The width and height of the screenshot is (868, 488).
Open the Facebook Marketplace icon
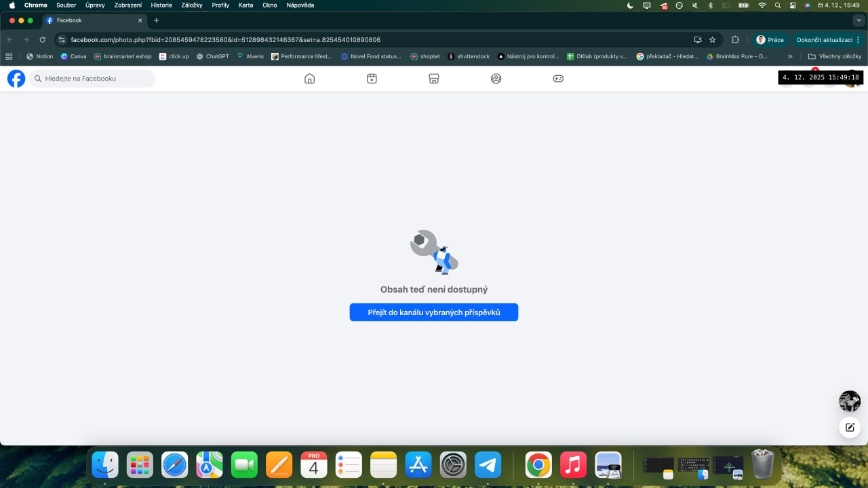point(434,79)
